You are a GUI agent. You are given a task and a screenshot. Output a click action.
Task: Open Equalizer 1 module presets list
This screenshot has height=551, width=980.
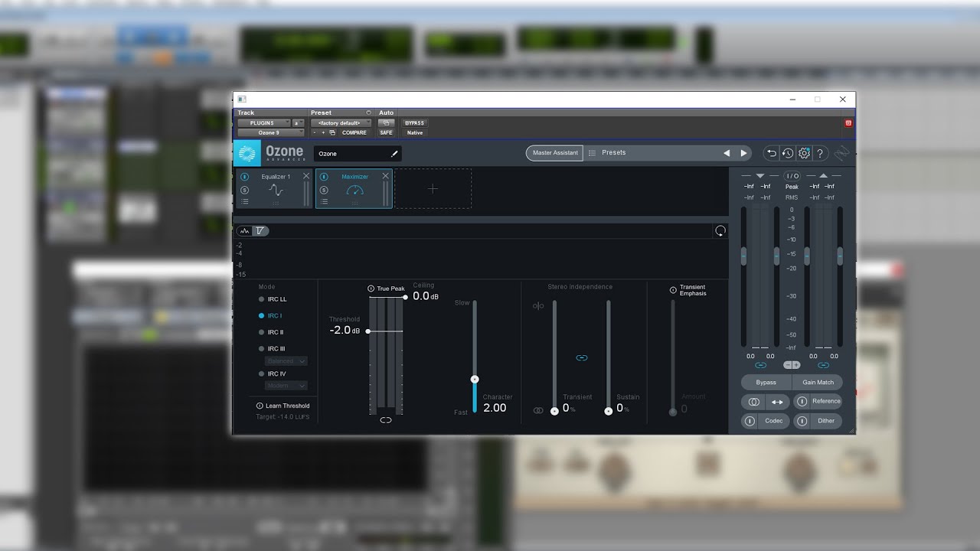pyautogui.click(x=244, y=201)
